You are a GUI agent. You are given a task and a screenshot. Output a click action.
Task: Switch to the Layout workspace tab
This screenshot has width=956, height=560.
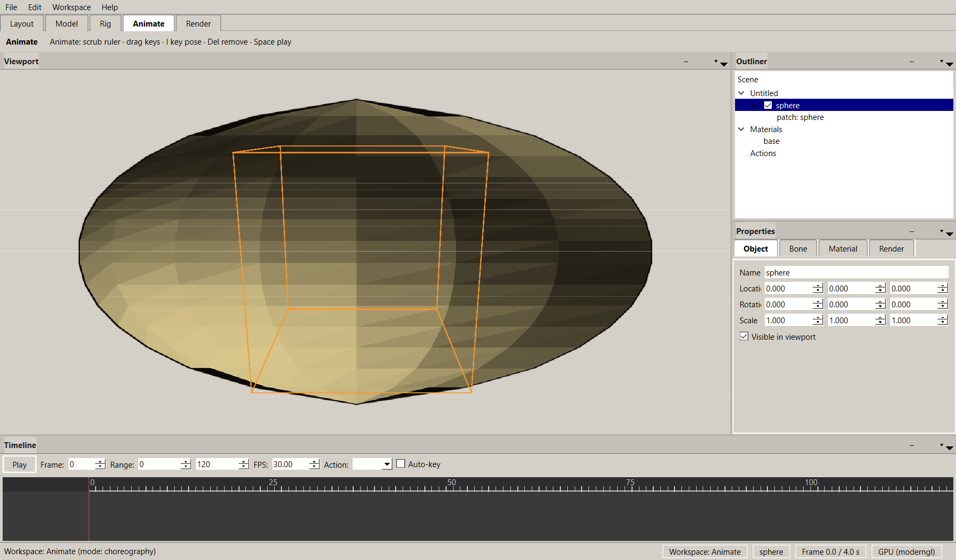coord(22,24)
